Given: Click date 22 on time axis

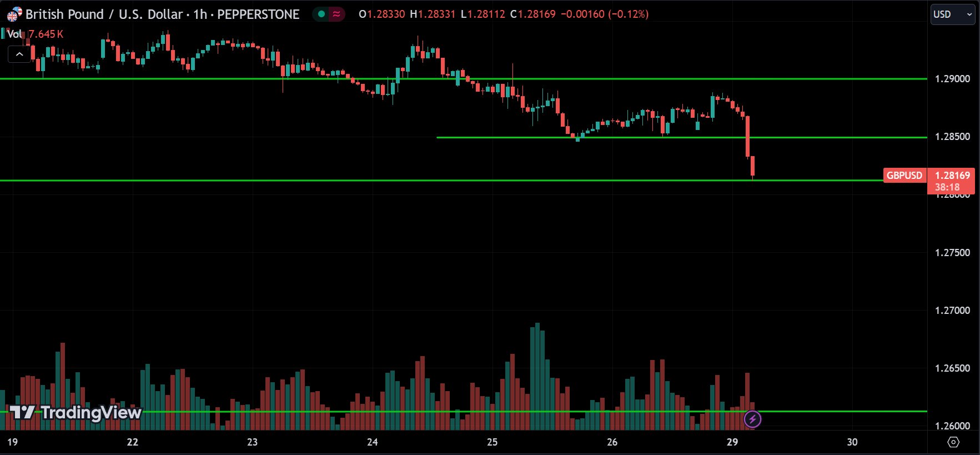Looking at the screenshot, I should coord(132,442).
